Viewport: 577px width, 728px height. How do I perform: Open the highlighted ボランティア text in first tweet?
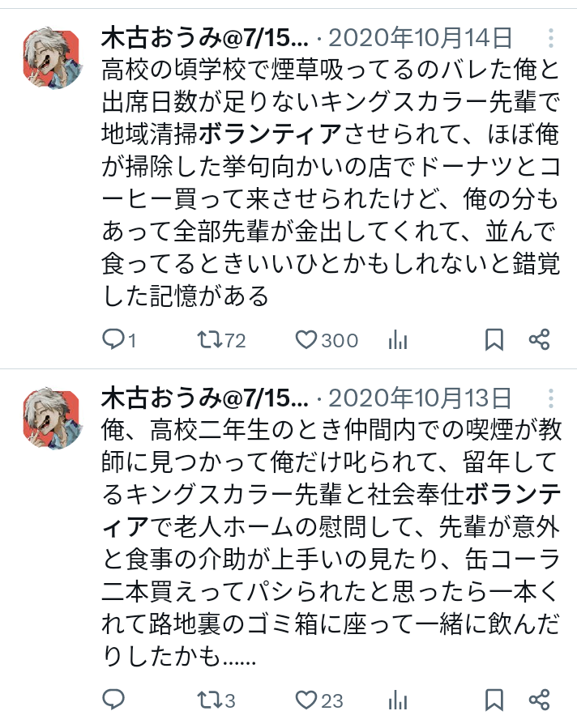[x=269, y=134]
